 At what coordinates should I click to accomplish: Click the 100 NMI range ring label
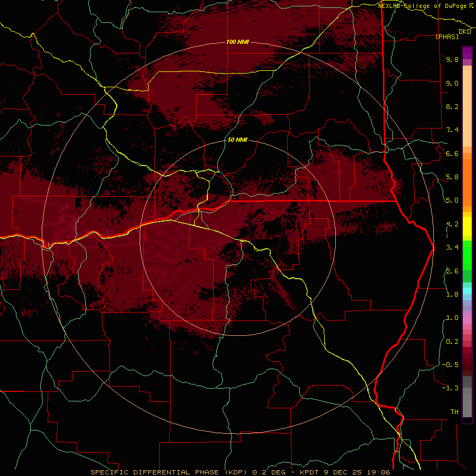pyautogui.click(x=237, y=42)
